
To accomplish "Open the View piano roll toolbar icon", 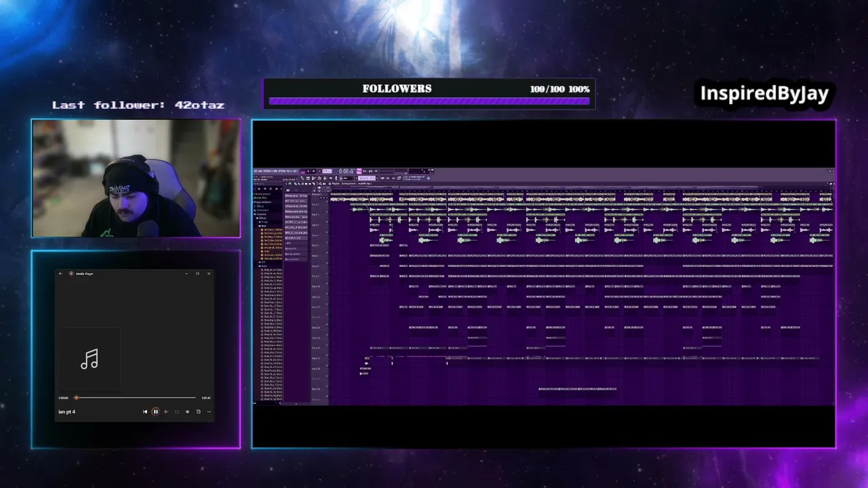I will [307, 178].
